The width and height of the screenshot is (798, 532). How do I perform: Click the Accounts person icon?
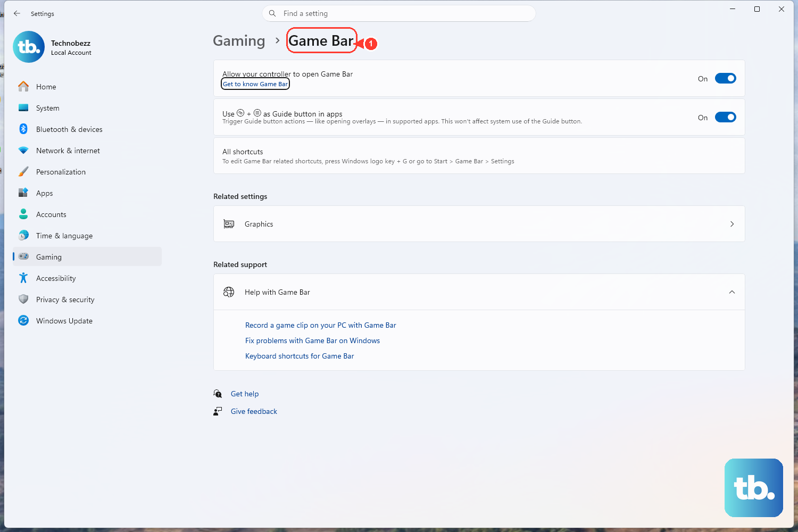pyautogui.click(x=23, y=214)
